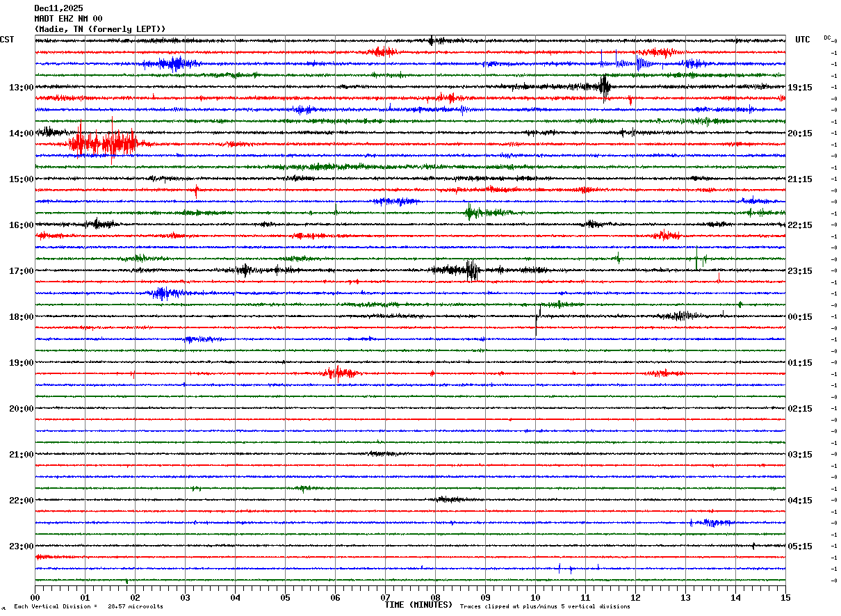Screen dimensions: 841x616
Task: Click the large red clipped seismic burst after 14:00
Action: point(103,144)
